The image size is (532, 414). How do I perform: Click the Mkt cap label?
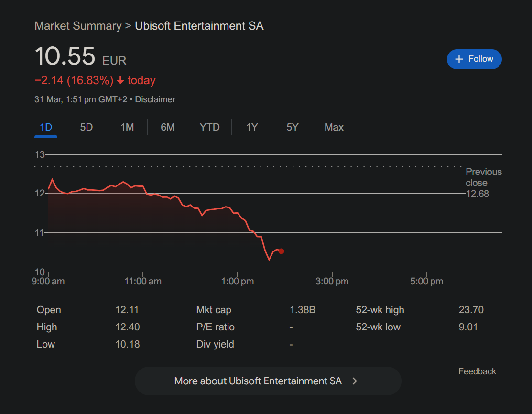point(214,310)
